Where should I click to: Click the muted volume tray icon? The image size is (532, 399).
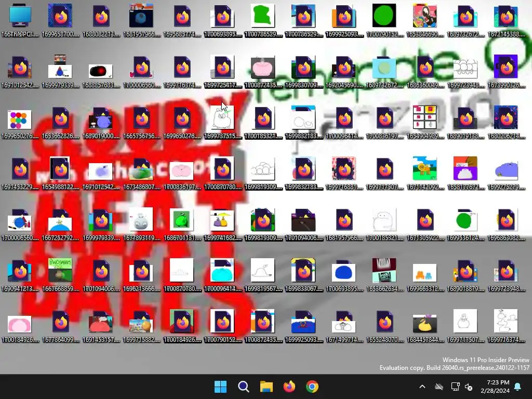[469, 387]
